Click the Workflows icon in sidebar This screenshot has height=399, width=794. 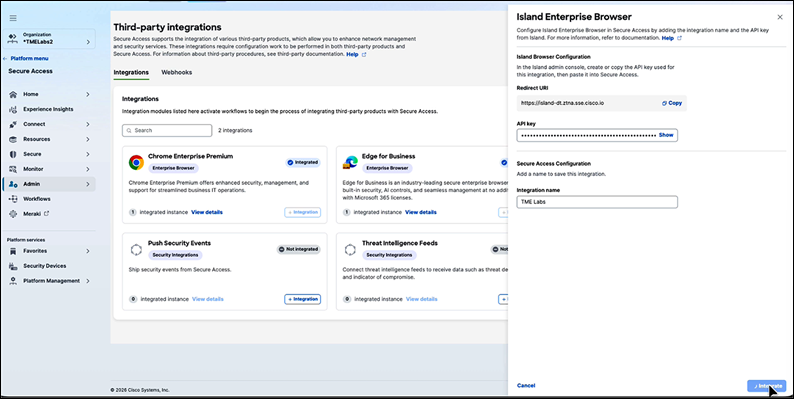click(13, 199)
